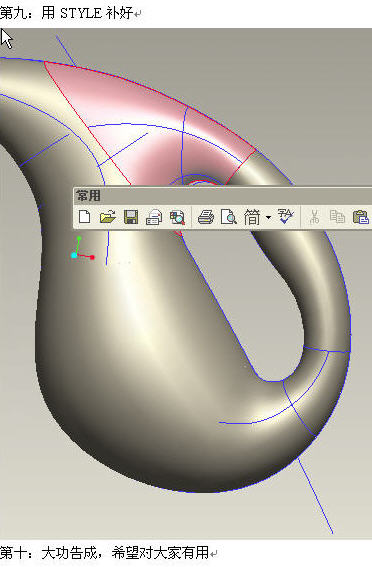Click the 简 Chinese conversion button
The height and width of the screenshot is (567, 372).
point(252,217)
